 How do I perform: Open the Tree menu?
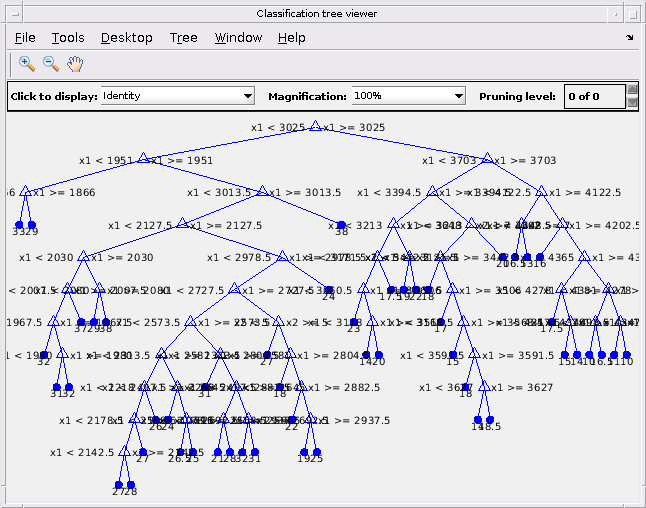(183, 38)
